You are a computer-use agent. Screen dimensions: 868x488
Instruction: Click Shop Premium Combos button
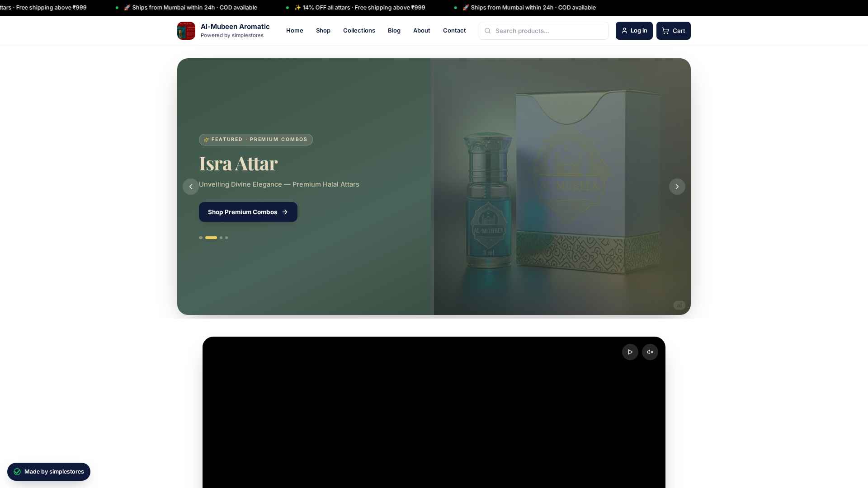pos(248,212)
